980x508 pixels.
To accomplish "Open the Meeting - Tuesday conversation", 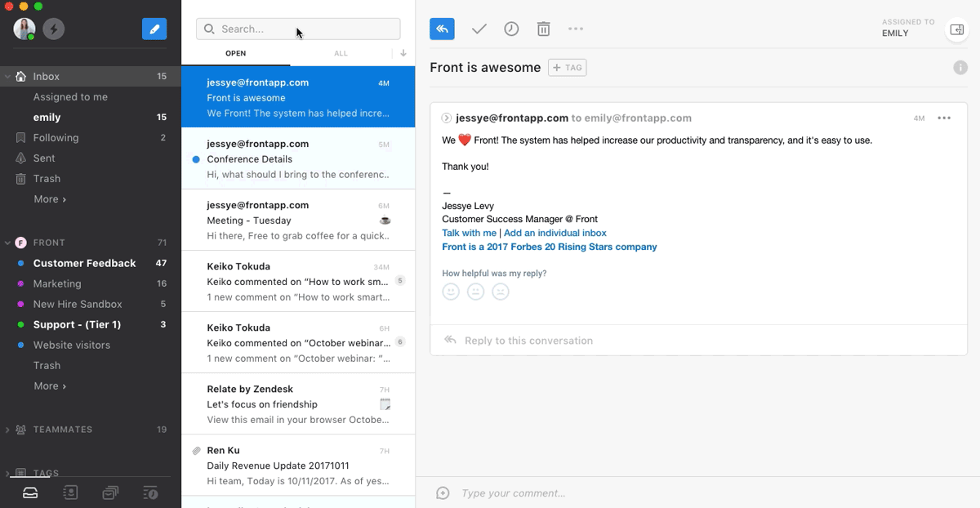I will point(298,221).
